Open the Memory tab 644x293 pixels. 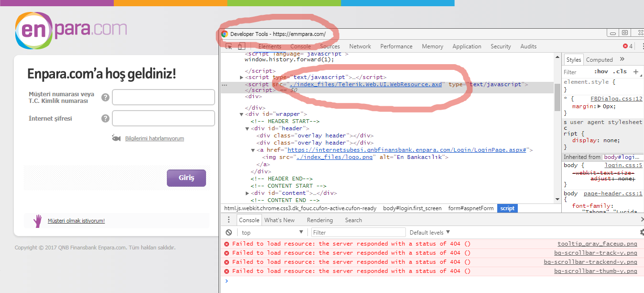tap(432, 46)
